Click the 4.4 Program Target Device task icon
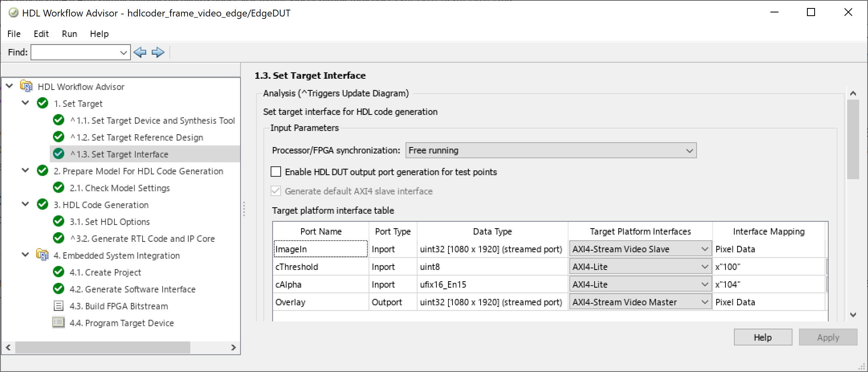 tap(59, 323)
